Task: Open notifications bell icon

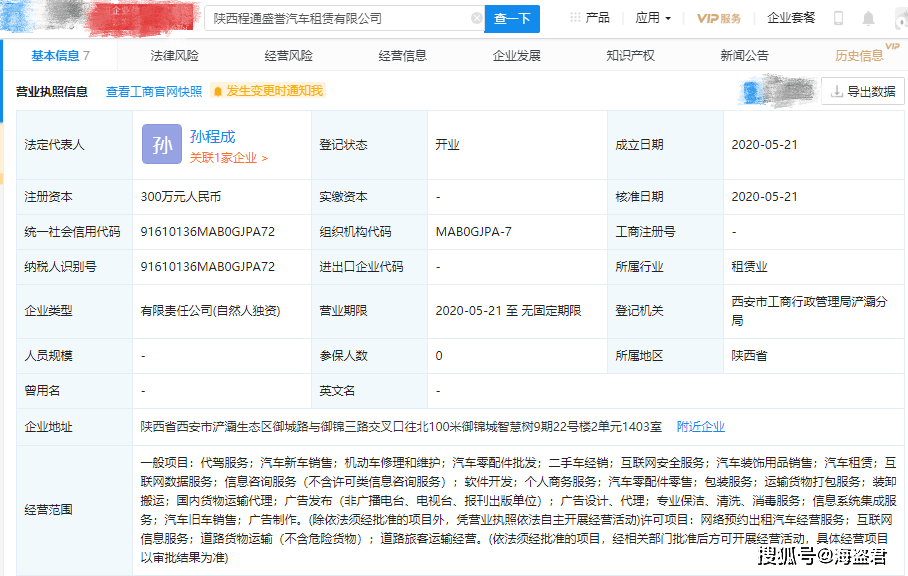Action: 868,19
